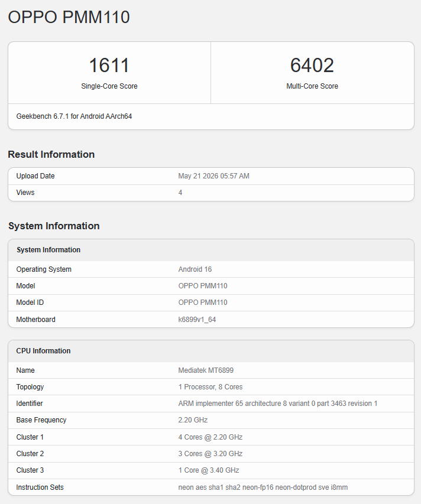Viewport: 421px width, 504px height.
Task: Select the single-core score value 1611
Action: tap(109, 65)
